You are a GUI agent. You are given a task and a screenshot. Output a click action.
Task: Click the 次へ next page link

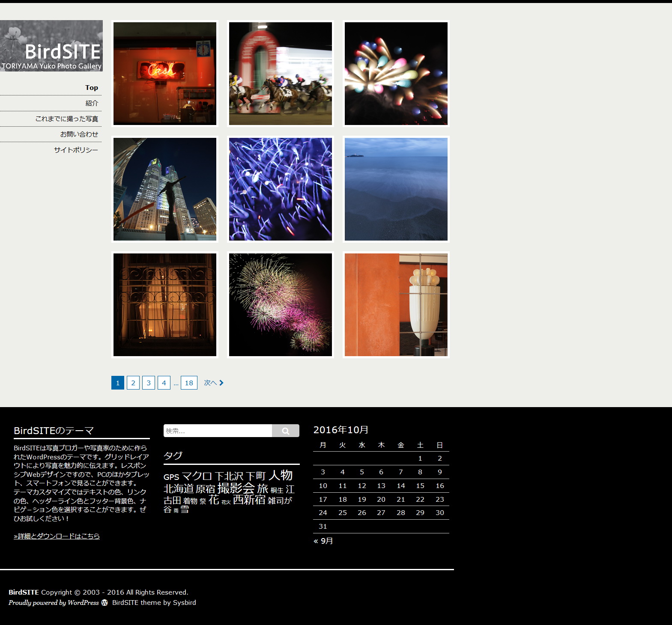(x=214, y=383)
